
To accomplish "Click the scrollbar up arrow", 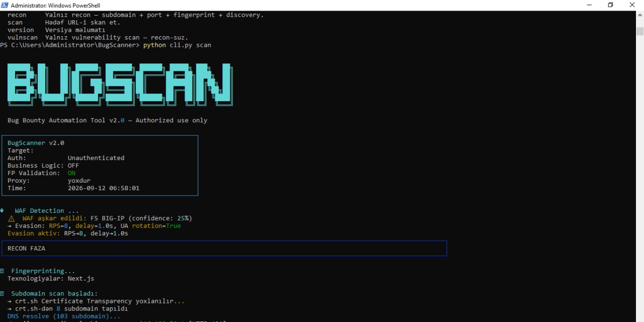I will (639, 15).
